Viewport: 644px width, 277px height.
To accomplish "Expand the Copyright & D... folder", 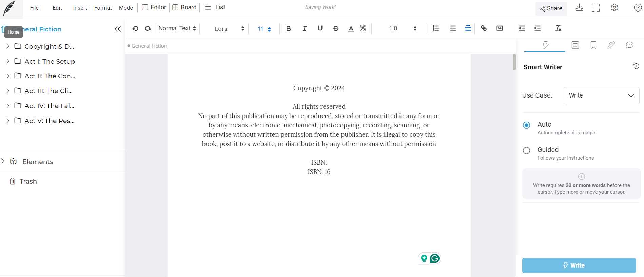I will [x=8, y=46].
